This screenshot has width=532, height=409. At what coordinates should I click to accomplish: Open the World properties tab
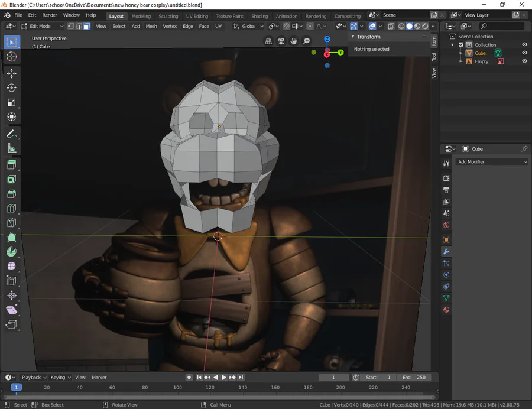tap(446, 225)
